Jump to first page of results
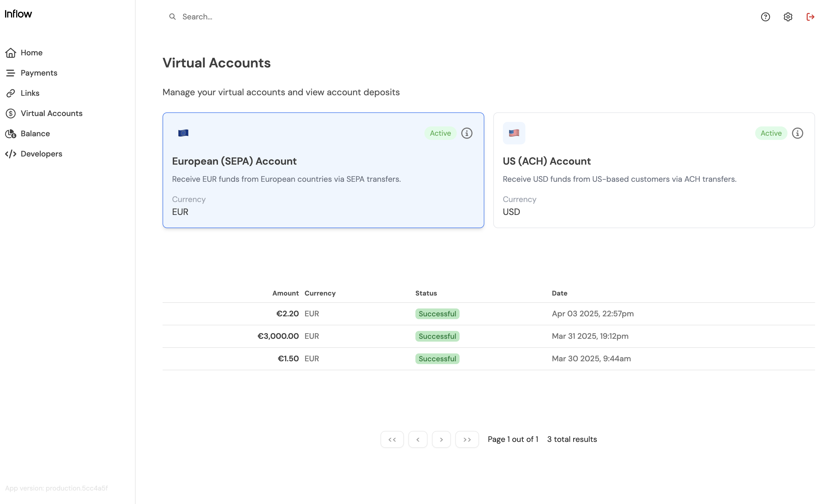 392,439
